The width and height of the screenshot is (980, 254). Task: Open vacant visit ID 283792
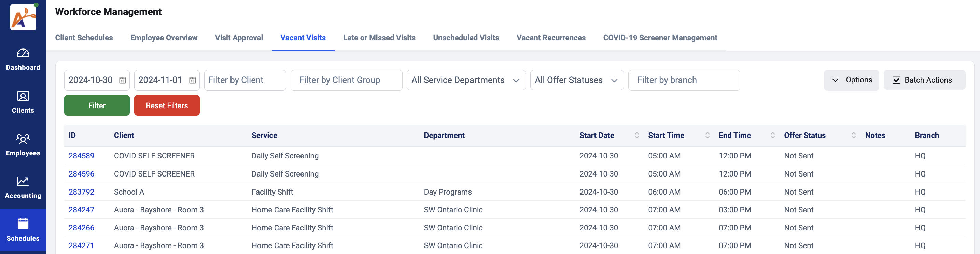81,192
